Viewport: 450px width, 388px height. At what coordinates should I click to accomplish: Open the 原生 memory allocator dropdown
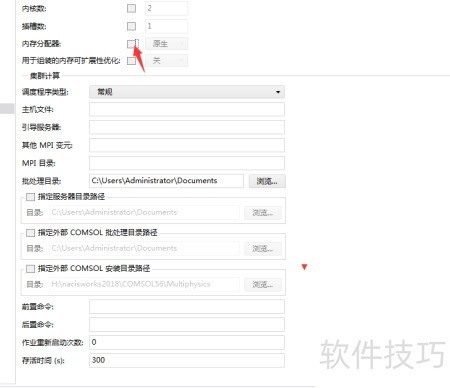pyautogui.click(x=167, y=44)
